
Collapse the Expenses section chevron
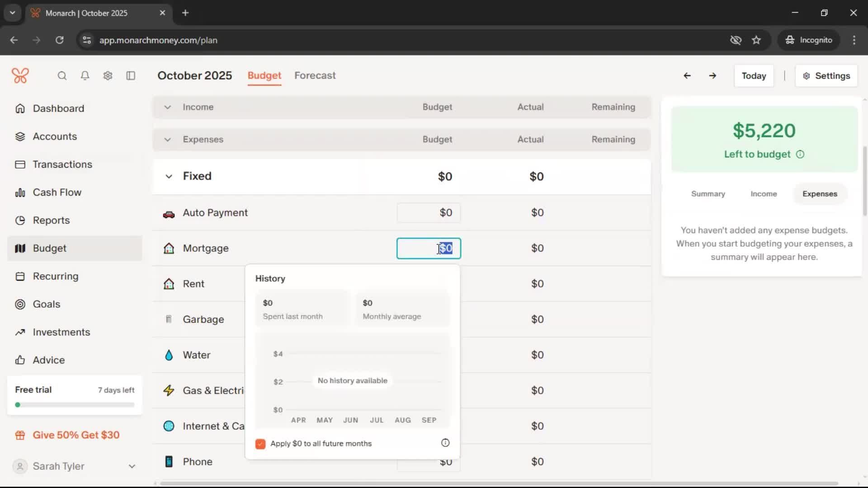coord(167,140)
